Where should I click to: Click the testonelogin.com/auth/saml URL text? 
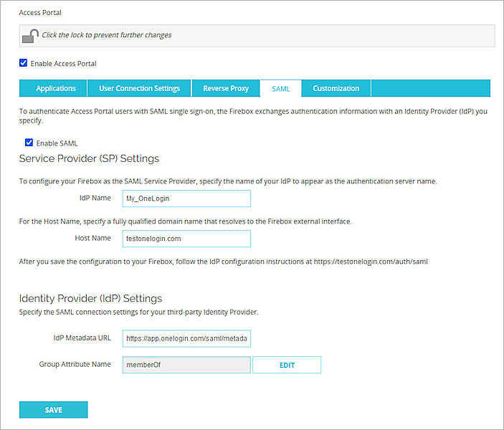[371, 262]
